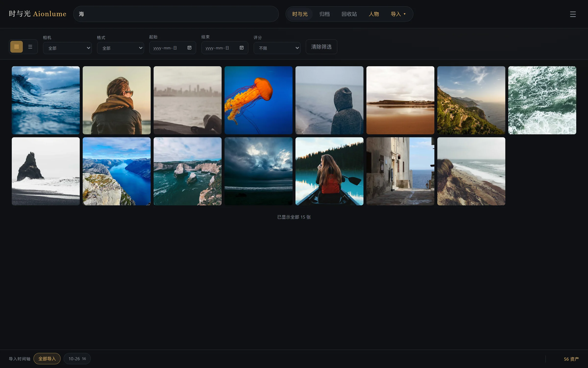Expand the 相机 camera dropdown
The image size is (588, 368).
point(67,48)
